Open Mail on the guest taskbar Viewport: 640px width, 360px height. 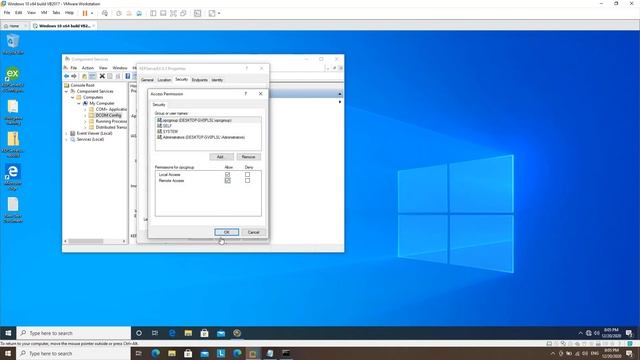point(221,333)
